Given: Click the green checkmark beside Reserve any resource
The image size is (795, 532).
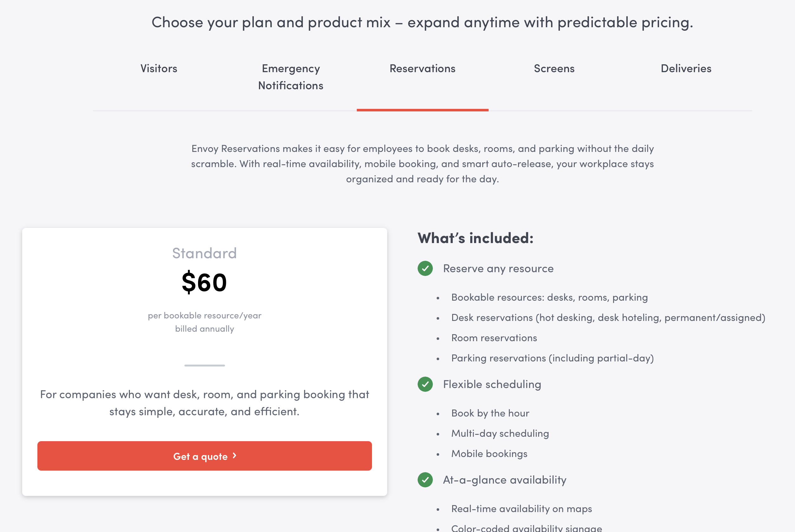Looking at the screenshot, I should click(426, 268).
